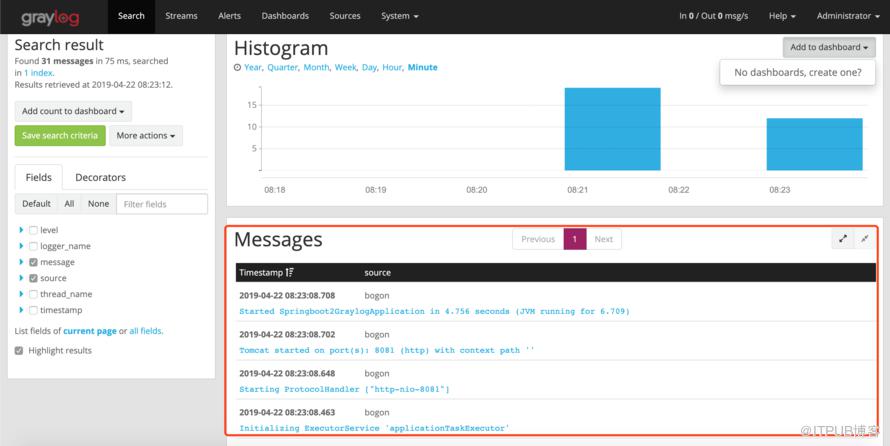The width and height of the screenshot is (890, 446).
Task: Expand the message field details
Action: pyautogui.click(x=21, y=262)
